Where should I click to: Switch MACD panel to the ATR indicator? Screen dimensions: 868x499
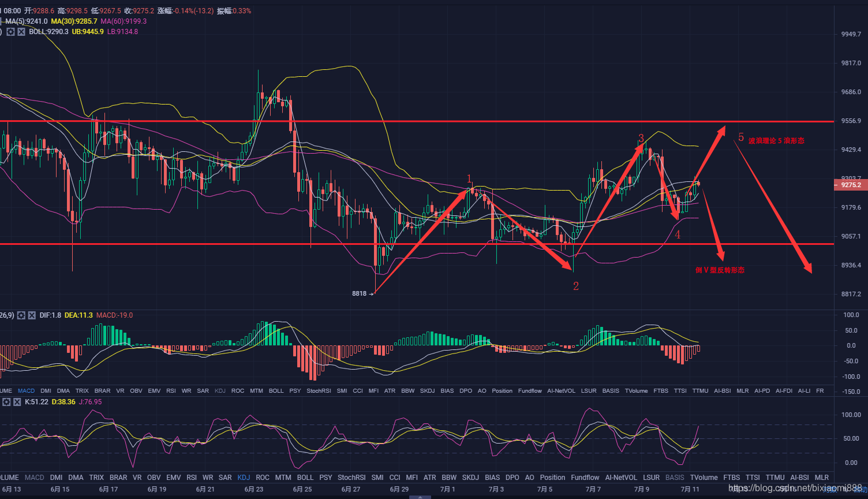click(x=390, y=391)
